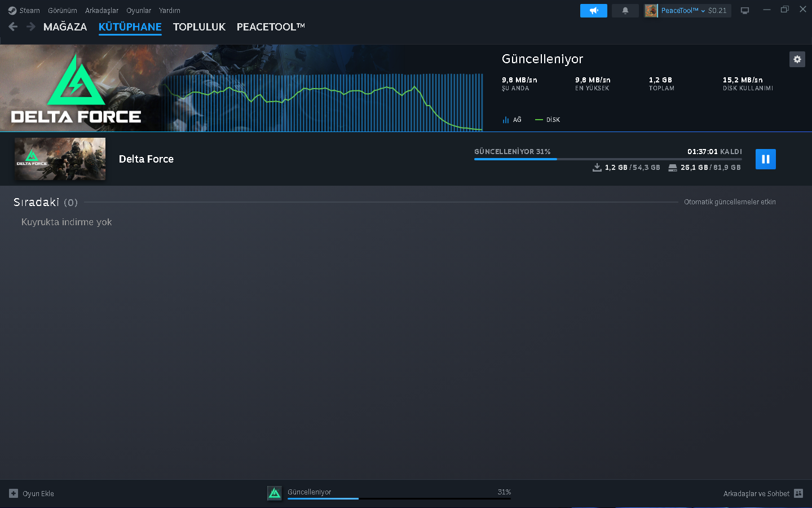This screenshot has width=812, height=508.
Task: Open the Görünüm menu
Action: tap(63, 11)
